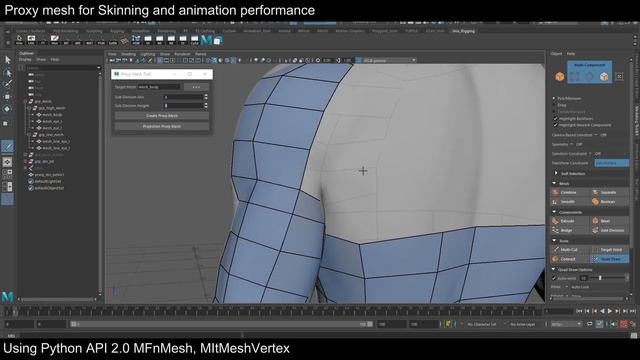Screen dimensions: 640x360
Task: Click the highlighted Quad Draw toolbox icon
Action: (8, 146)
